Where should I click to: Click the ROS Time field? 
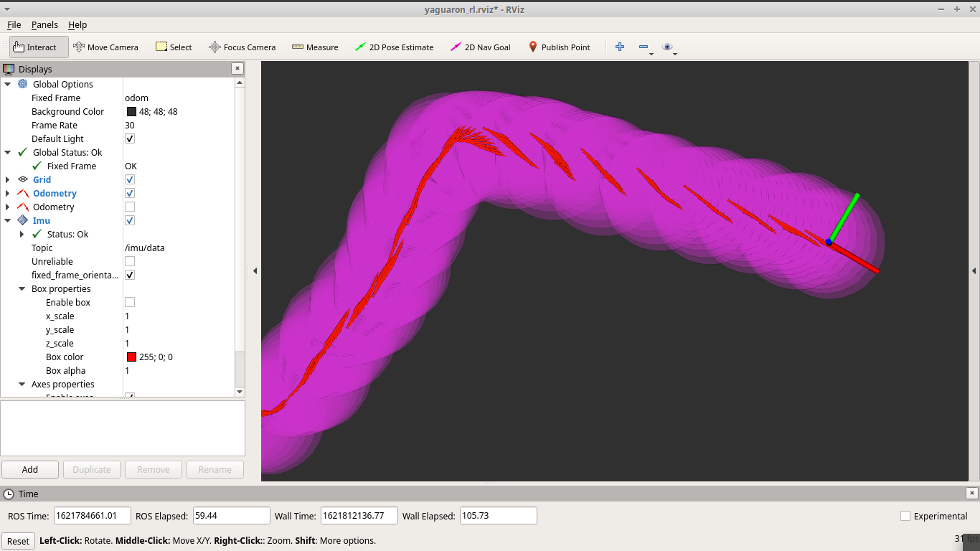[93, 516]
